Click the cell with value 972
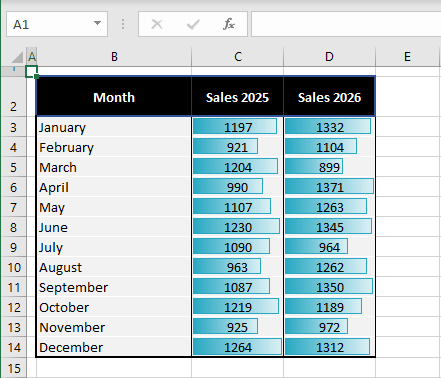The width and height of the screenshot is (441, 378). (x=329, y=327)
